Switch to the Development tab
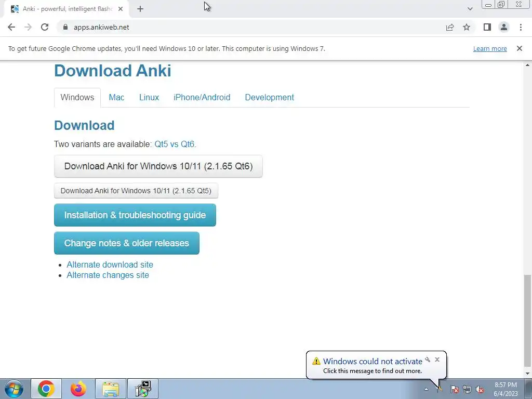The image size is (532, 399). 270,97
